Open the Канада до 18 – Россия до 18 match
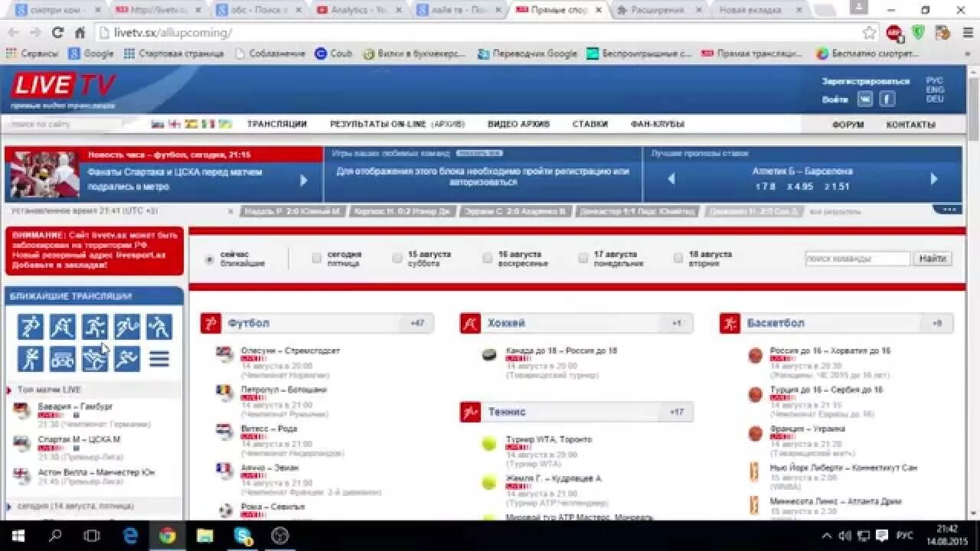This screenshot has width=980, height=551. tap(561, 350)
